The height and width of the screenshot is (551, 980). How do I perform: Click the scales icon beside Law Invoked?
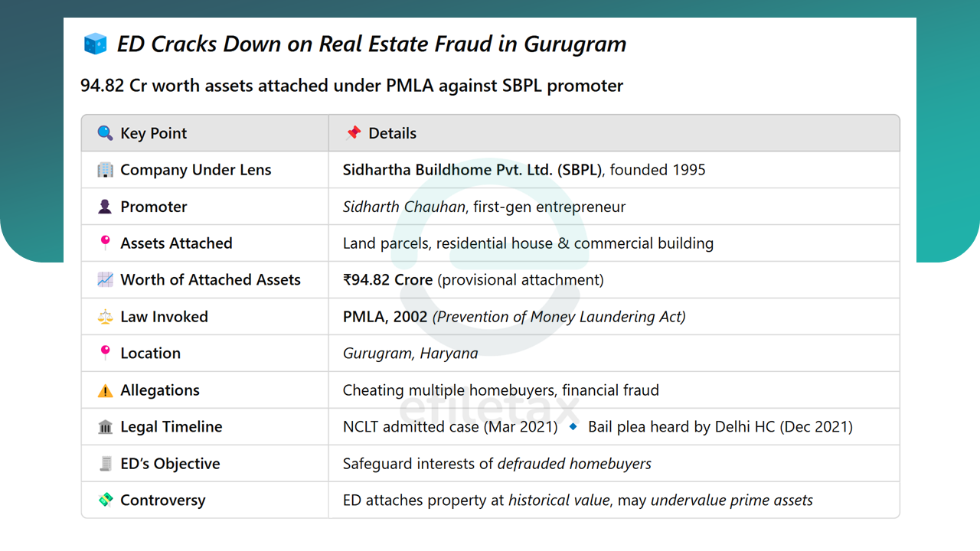(x=105, y=317)
